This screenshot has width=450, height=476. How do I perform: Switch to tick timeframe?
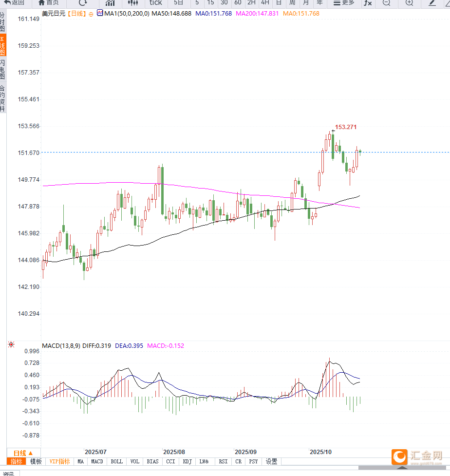click(x=156, y=3)
